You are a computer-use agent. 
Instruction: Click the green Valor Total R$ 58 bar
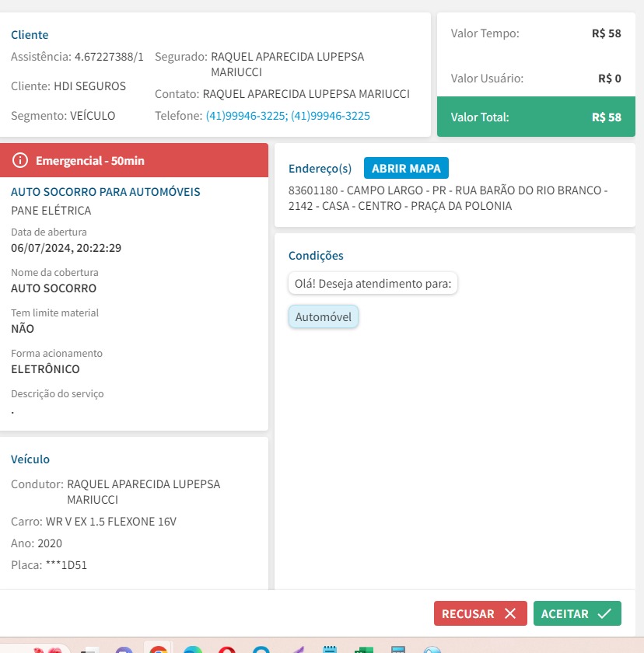pyautogui.click(x=536, y=117)
